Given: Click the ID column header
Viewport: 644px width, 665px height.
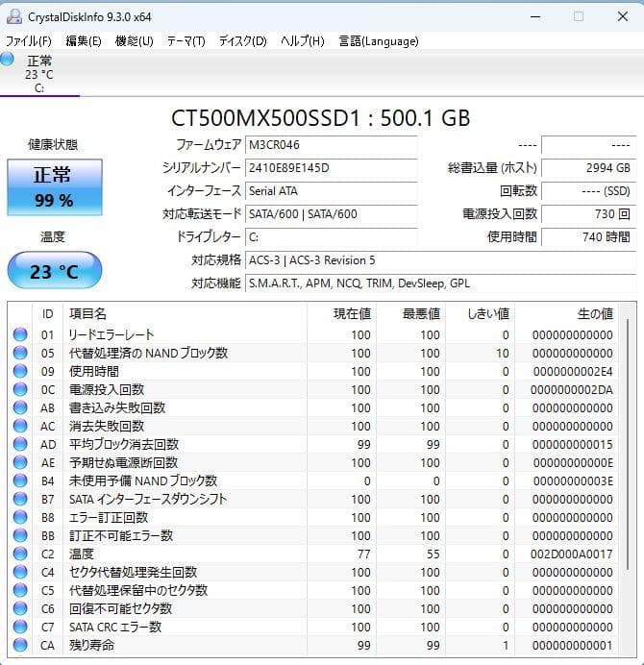Looking at the screenshot, I should click(47, 314).
